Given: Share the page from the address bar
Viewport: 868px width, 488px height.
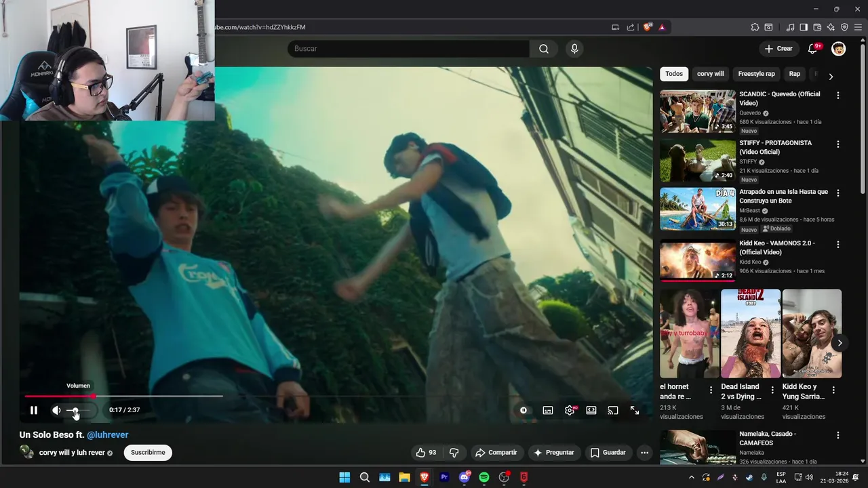Looking at the screenshot, I should pos(631,27).
